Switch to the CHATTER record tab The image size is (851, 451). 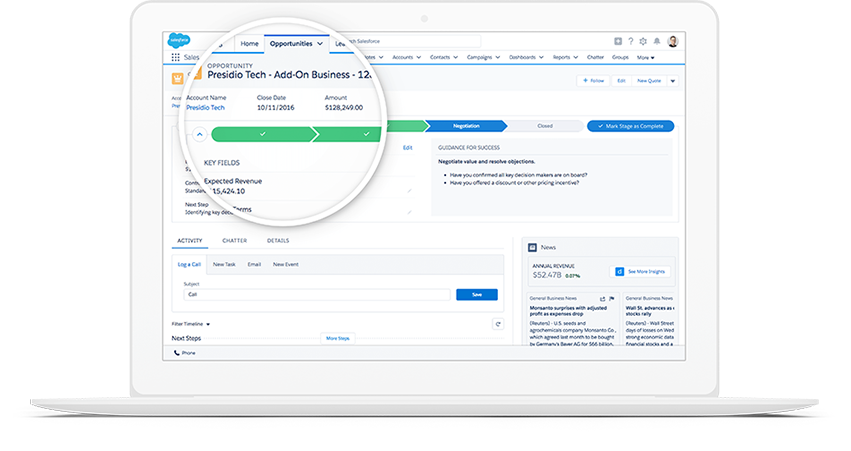(x=234, y=240)
